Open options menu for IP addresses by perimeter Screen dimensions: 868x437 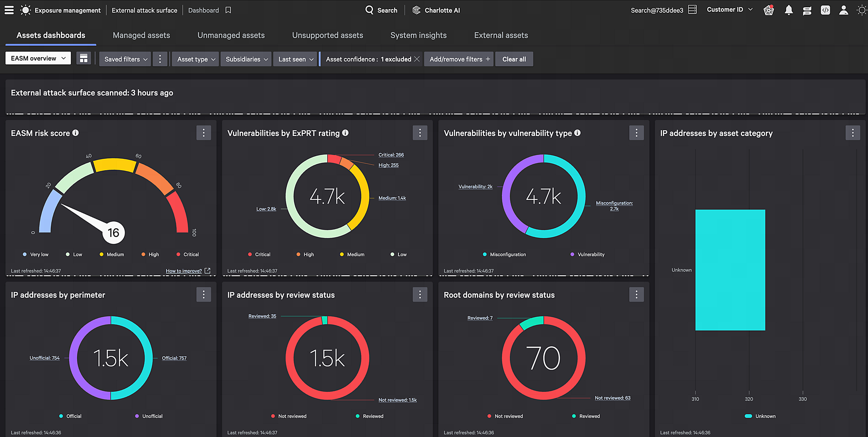[203, 295]
